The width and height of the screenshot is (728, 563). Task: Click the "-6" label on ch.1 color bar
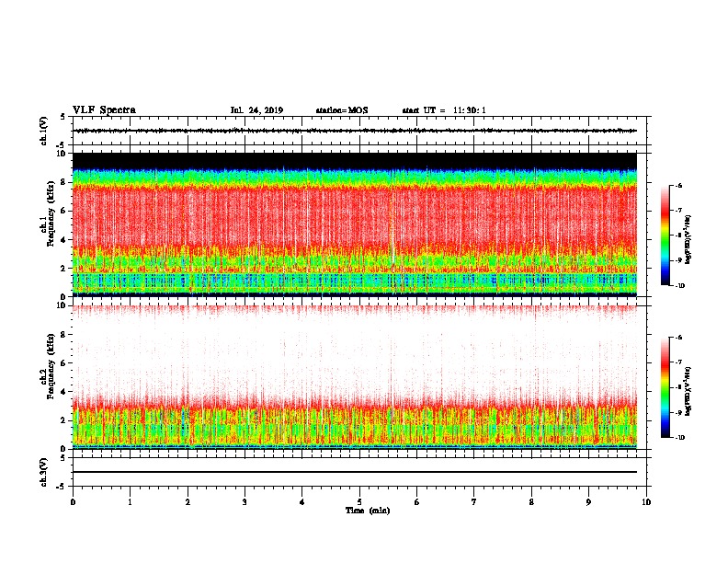(678, 186)
